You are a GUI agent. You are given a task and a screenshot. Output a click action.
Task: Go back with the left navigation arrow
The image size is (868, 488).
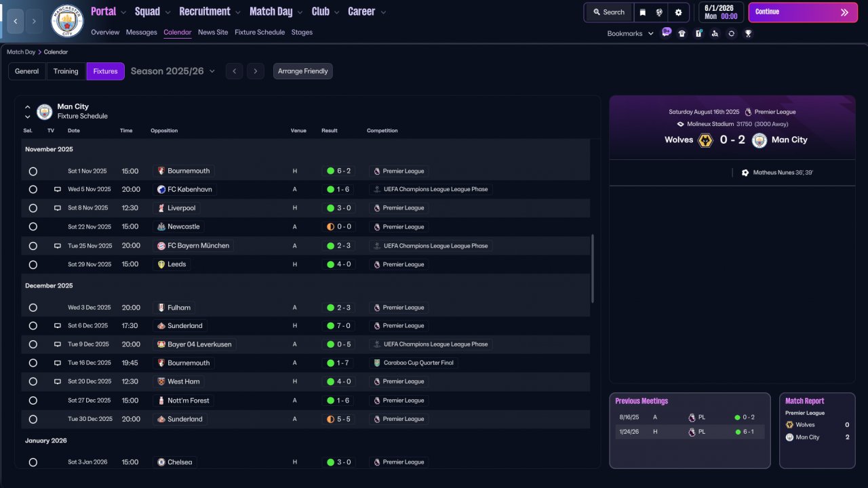pyautogui.click(x=15, y=21)
